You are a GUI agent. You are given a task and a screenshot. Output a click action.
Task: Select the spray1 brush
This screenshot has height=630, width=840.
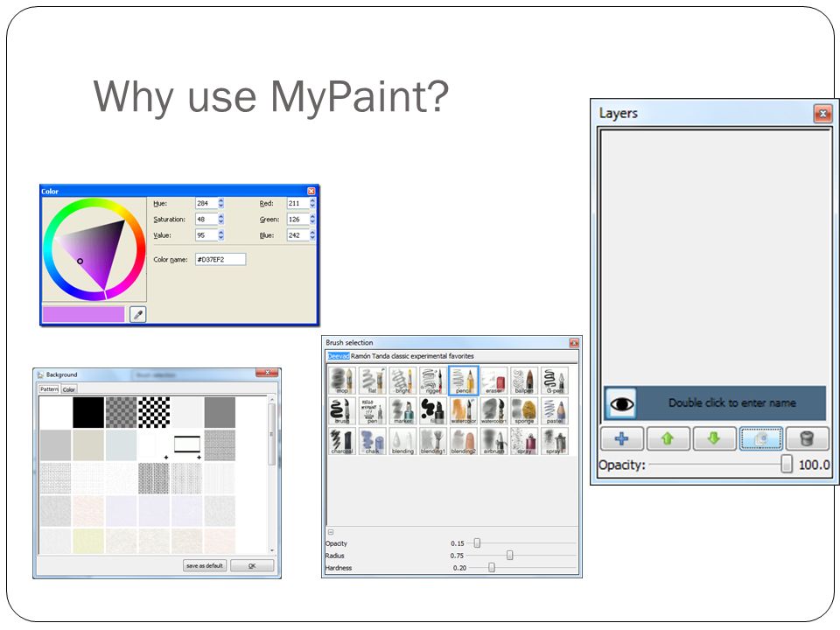click(555, 441)
